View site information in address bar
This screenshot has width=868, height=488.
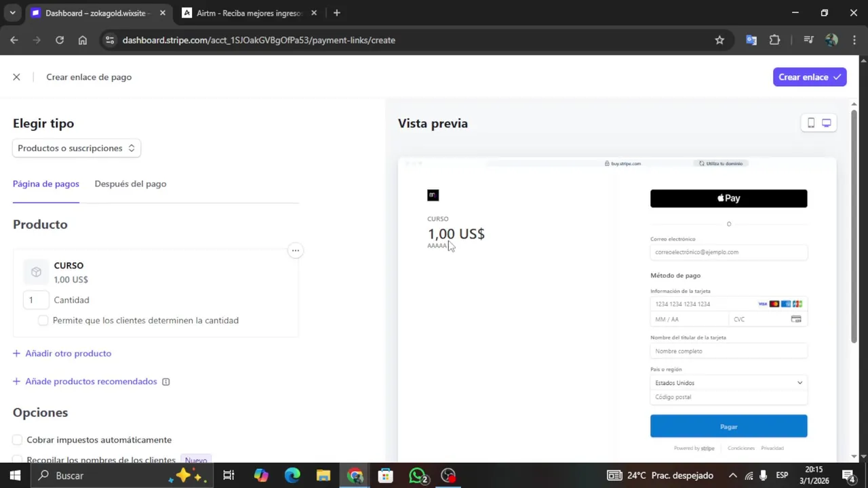coord(111,40)
